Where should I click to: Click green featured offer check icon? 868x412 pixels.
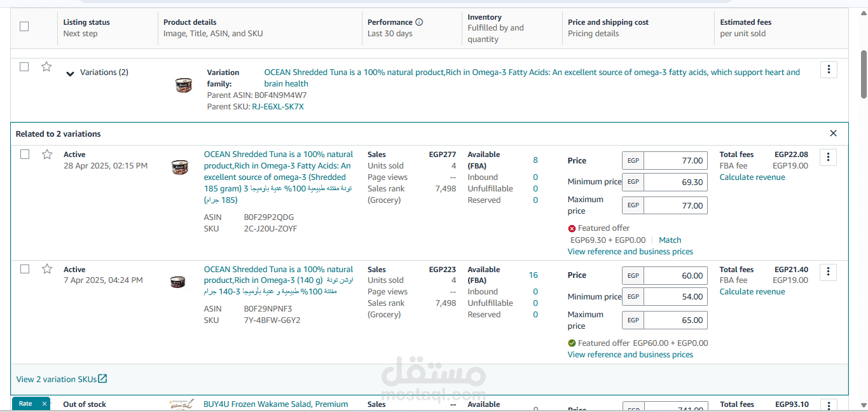click(572, 343)
